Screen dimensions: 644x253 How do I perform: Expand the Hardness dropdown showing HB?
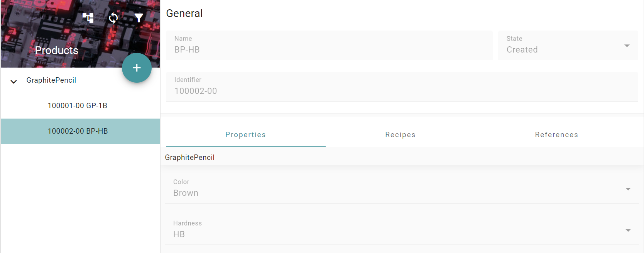402,230
